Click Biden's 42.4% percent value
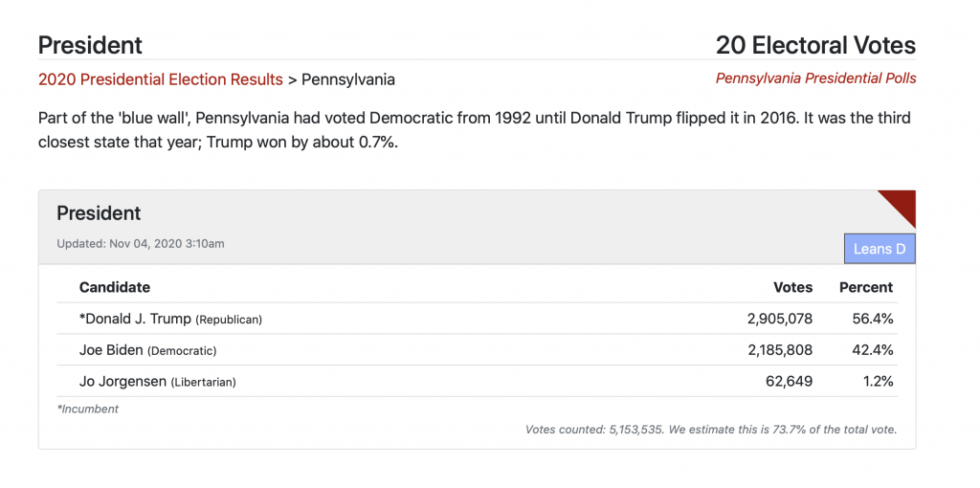 click(x=873, y=350)
